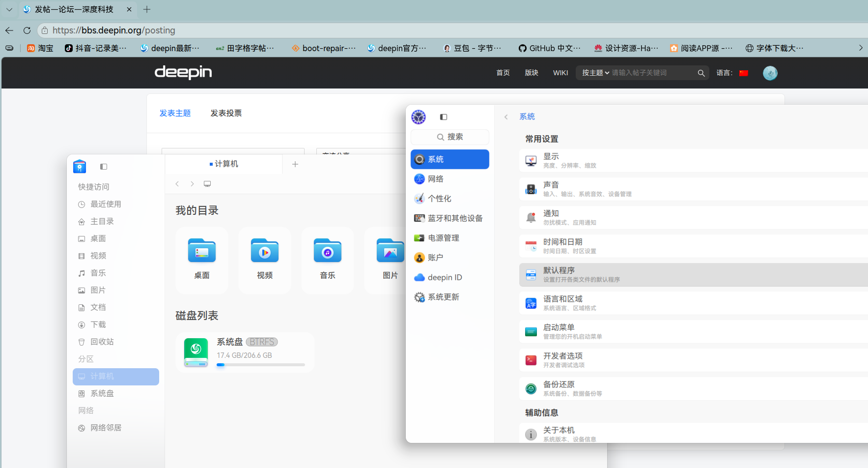Select 系统更新 in Control Center sidebar
This screenshot has width=868, height=468.
click(x=450, y=297)
